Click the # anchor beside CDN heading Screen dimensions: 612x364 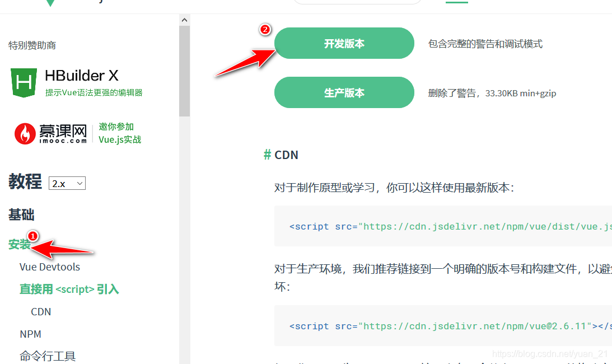click(x=267, y=155)
